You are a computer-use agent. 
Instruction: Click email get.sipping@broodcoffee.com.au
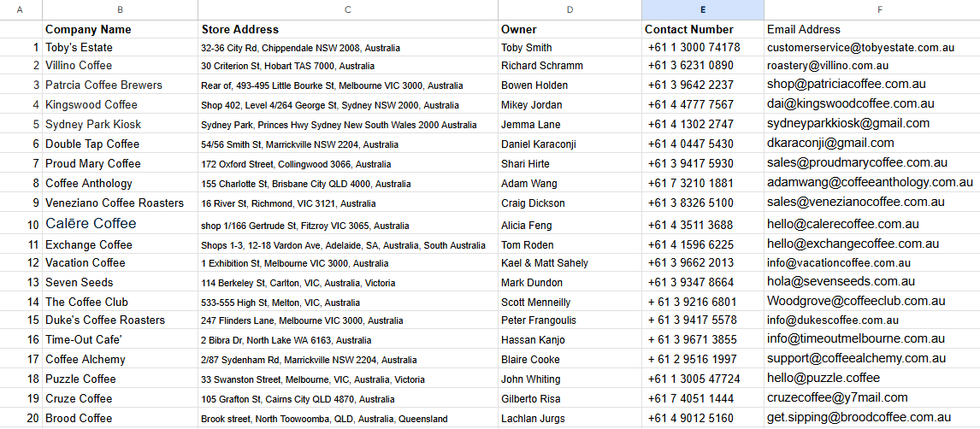click(x=872, y=419)
